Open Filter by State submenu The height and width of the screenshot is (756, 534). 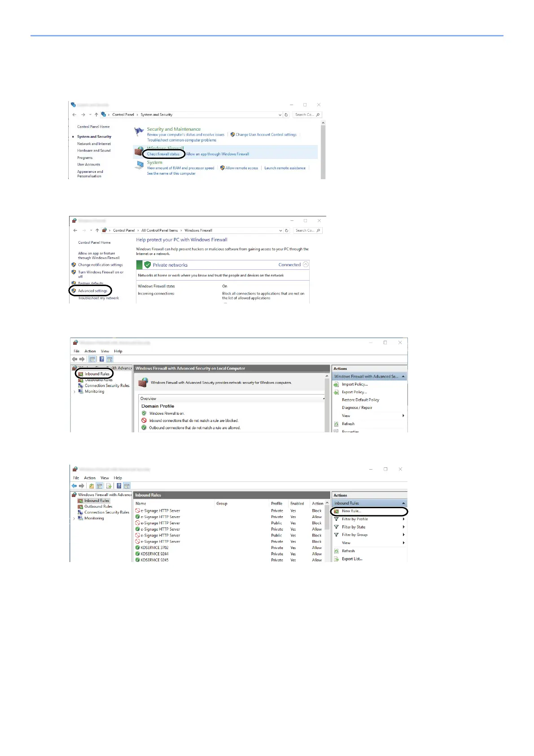pos(369,527)
